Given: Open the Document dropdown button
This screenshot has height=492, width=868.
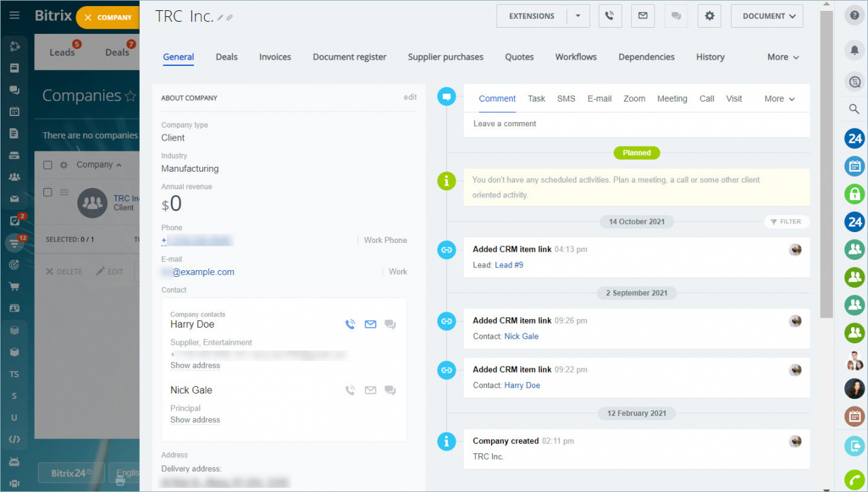Looking at the screenshot, I should point(767,16).
